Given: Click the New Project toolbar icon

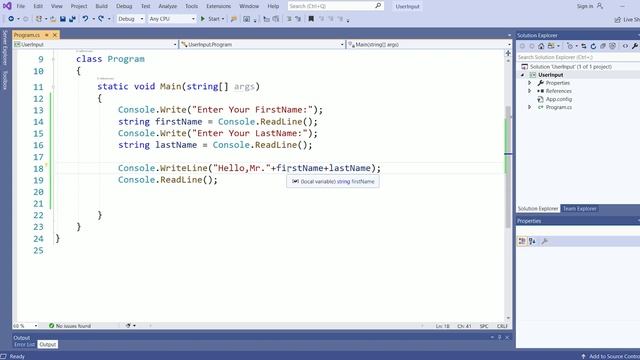Looking at the screenshot, I should pos(39,19).
